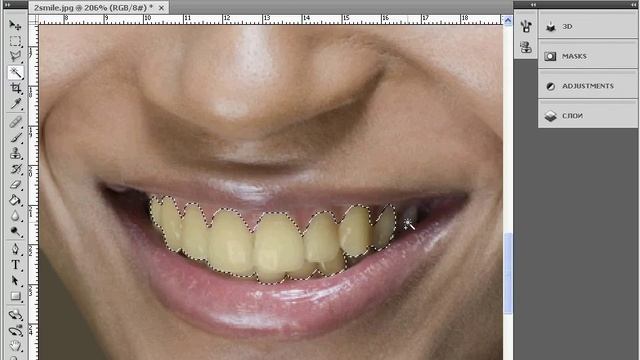640x360 pixels.
Task: Select the Polygonal Lasso tool
Action: coord(16,56)
